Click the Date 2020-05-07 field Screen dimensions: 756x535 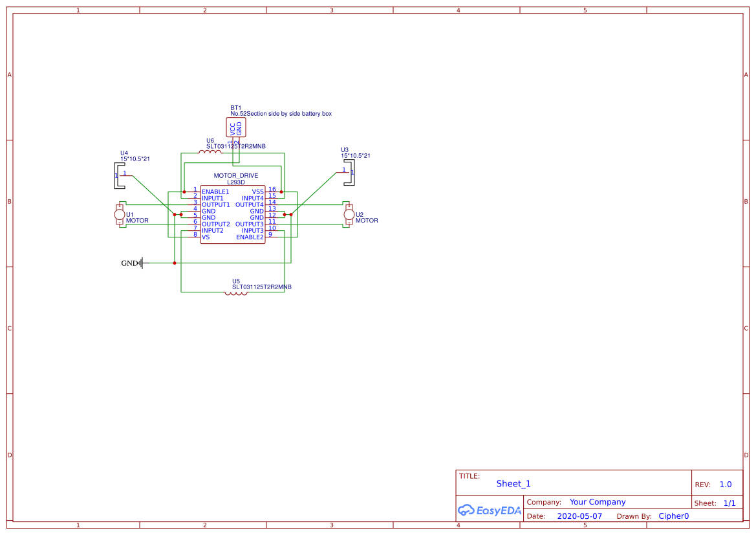tap(580, 516)
